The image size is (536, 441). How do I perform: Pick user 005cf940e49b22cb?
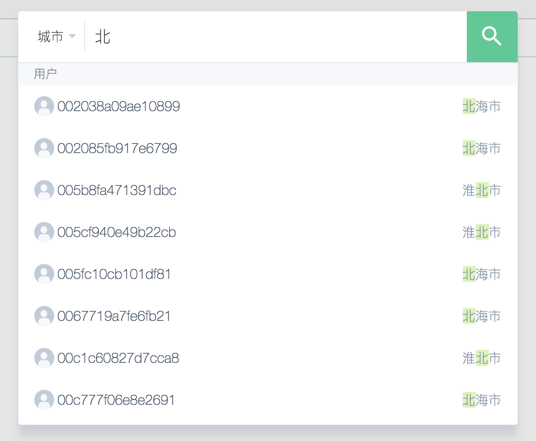(268, 232)
